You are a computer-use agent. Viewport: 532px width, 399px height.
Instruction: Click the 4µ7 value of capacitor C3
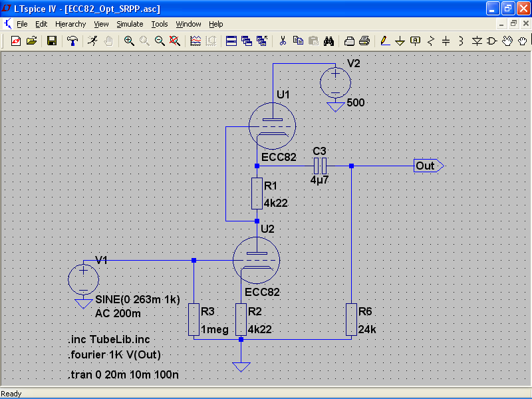click(320, 180)
